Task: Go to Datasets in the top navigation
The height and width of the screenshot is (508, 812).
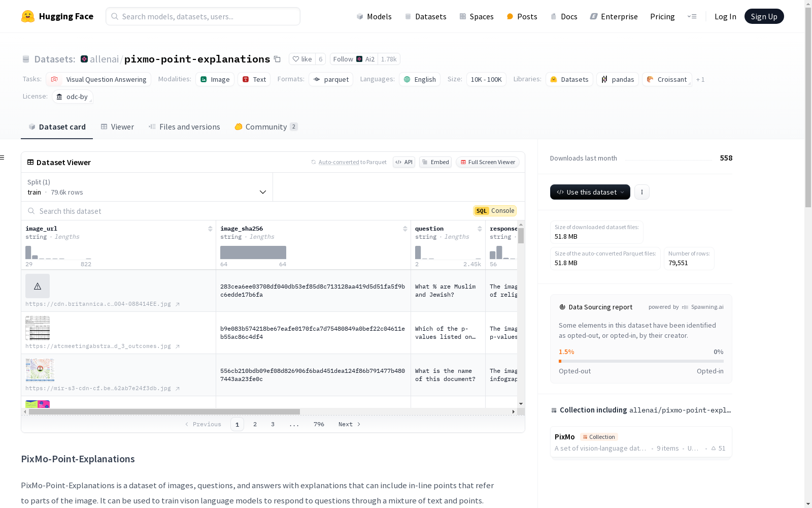Action: (x=425, y=16)
